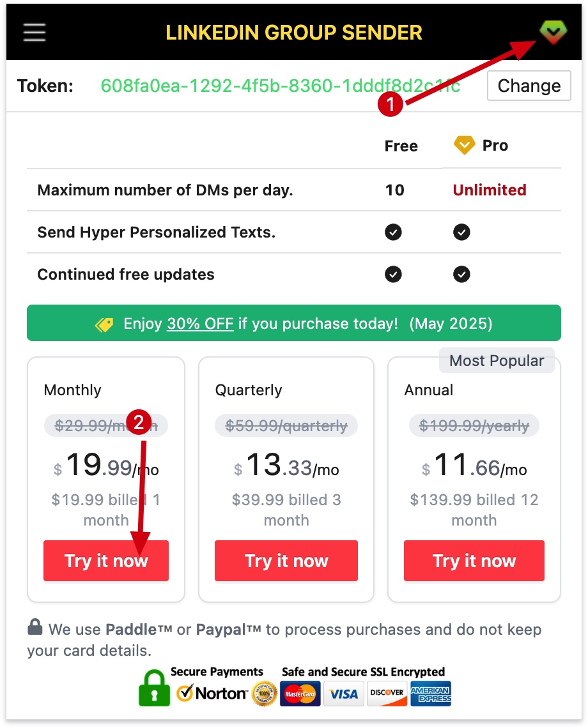The height and width of the screenshot is (728, 588).
Task: Click the yellow Pro diamond icon
Action: (x=464, y=146)
